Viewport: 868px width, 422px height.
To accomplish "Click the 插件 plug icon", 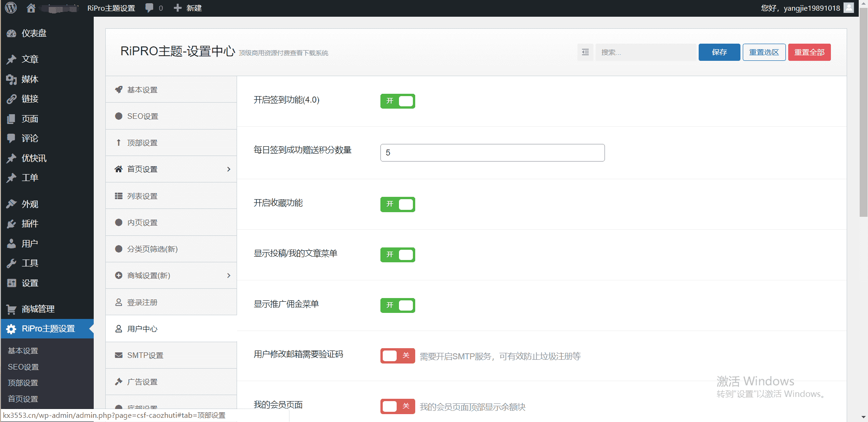I will [x=12, y=224].
